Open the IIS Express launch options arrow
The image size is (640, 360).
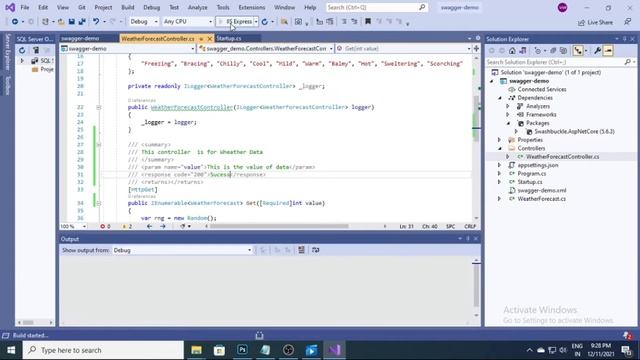256,22
